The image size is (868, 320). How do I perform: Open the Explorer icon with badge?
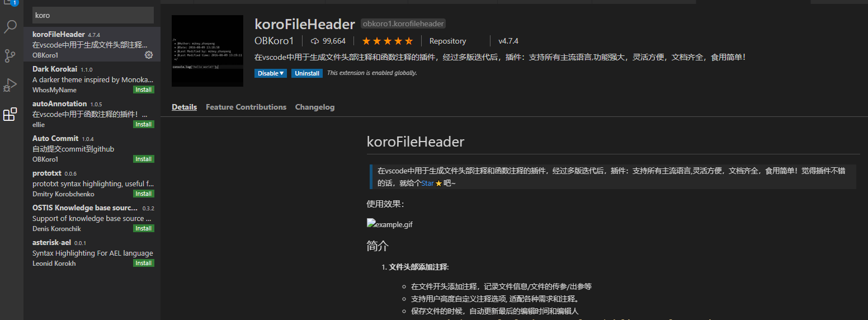pyautogui.click(x=11, y=3)
